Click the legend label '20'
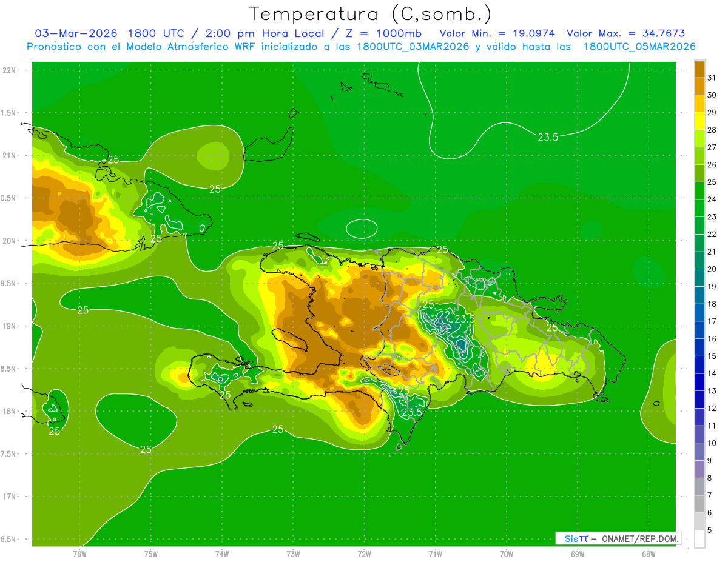 tap(712, 269)
